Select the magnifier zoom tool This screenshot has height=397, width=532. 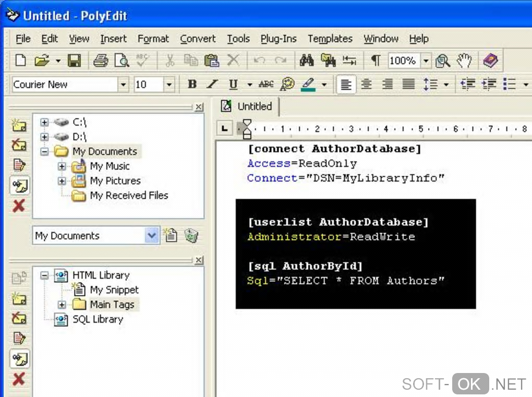point(443,61)
